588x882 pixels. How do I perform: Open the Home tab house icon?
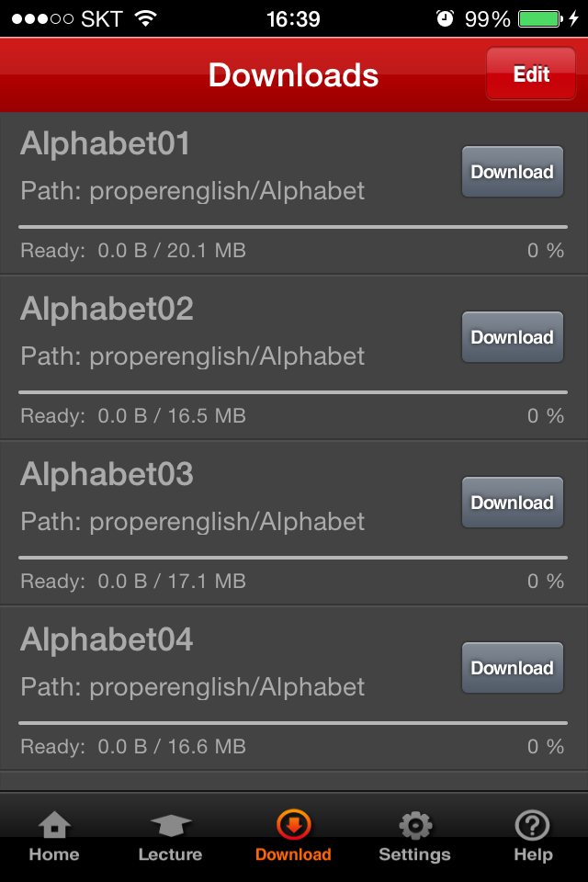point(54,825)
